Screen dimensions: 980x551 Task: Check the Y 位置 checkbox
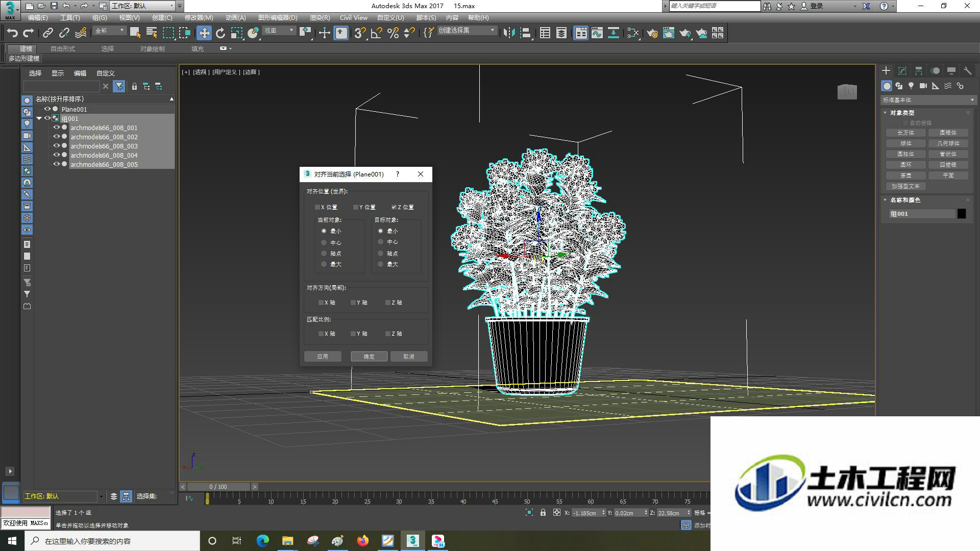[x=356, y=207]
